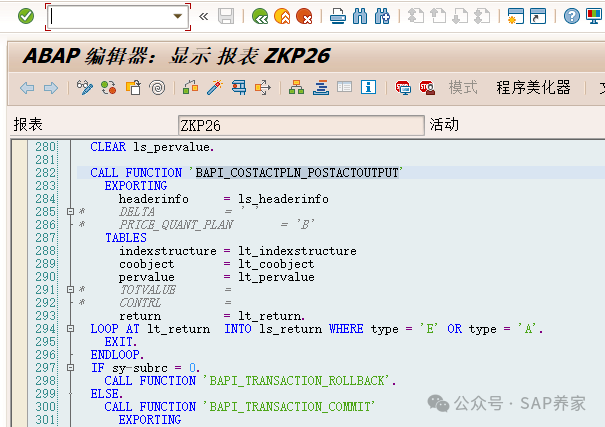The width and height of the screenshot is (605, 427).
Task: Open the command field dropdown arrow
Action: coord(177,16)
